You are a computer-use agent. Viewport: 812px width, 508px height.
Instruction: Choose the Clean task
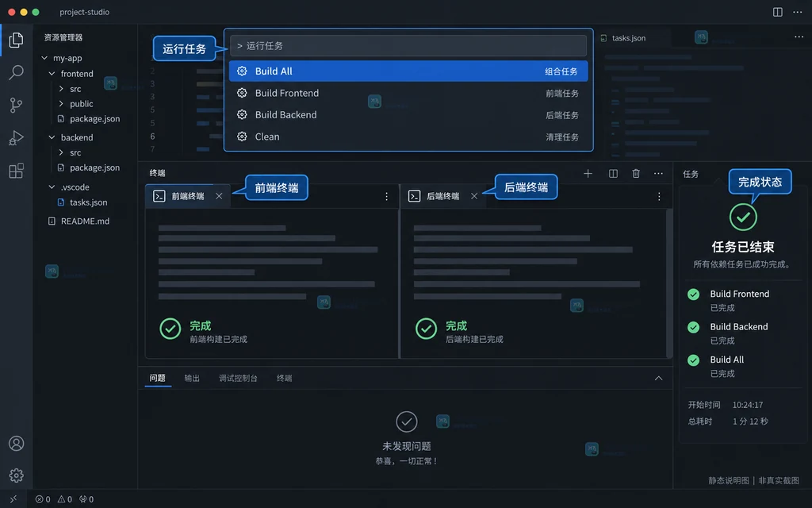point(408,137)
